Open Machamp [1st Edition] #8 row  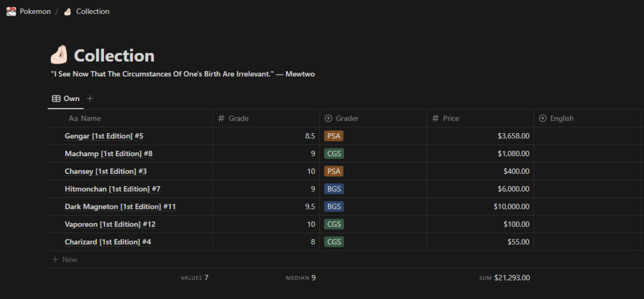pos(108,154)
